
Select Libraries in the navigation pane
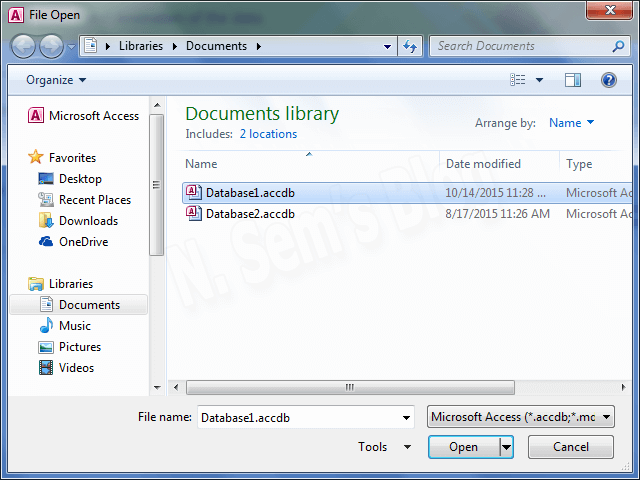pos(71,284)
